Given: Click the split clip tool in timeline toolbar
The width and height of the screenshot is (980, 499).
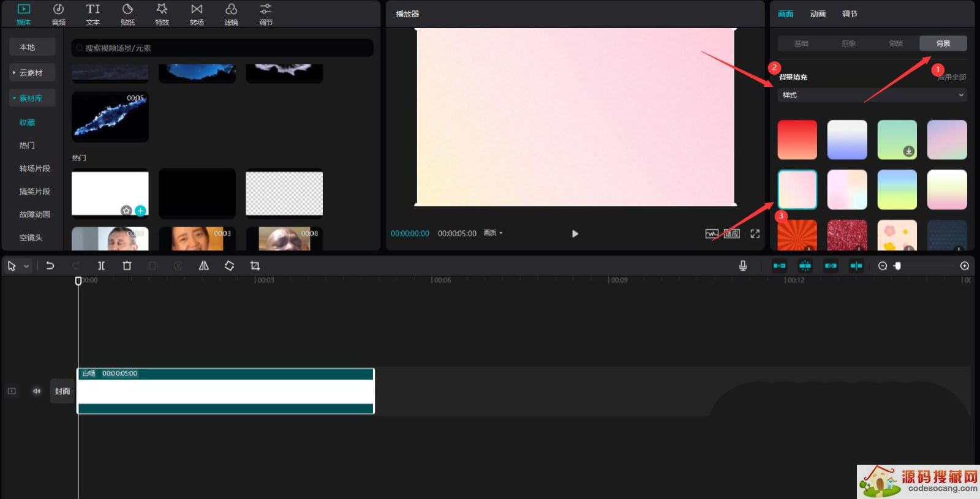Looking at the screenshot, I should click(x=101, y=266).
